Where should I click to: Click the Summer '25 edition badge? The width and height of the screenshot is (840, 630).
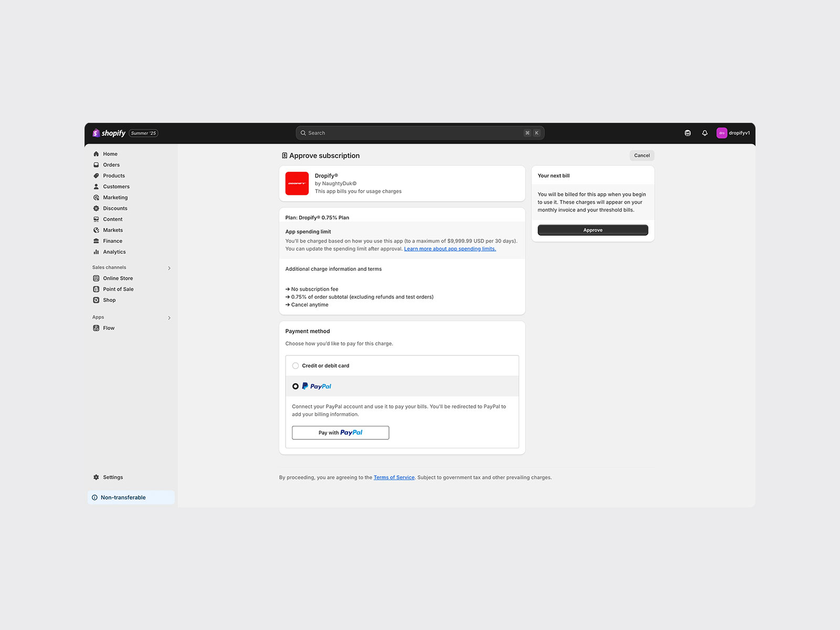[143, 133]
